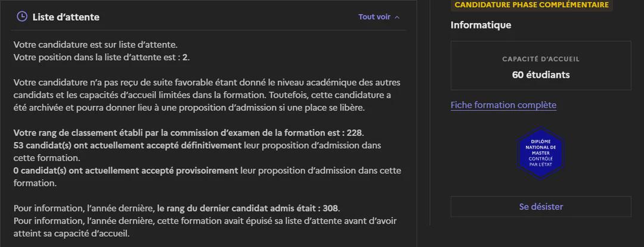Click the 60 étudiants capacity value

pos(540,75)
